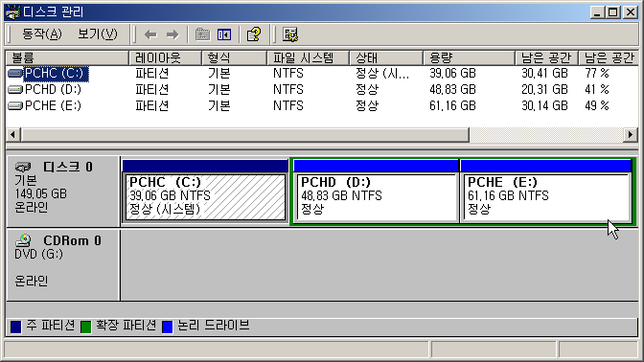Sort by the 볼륨 column header

(x=67, y=57)
